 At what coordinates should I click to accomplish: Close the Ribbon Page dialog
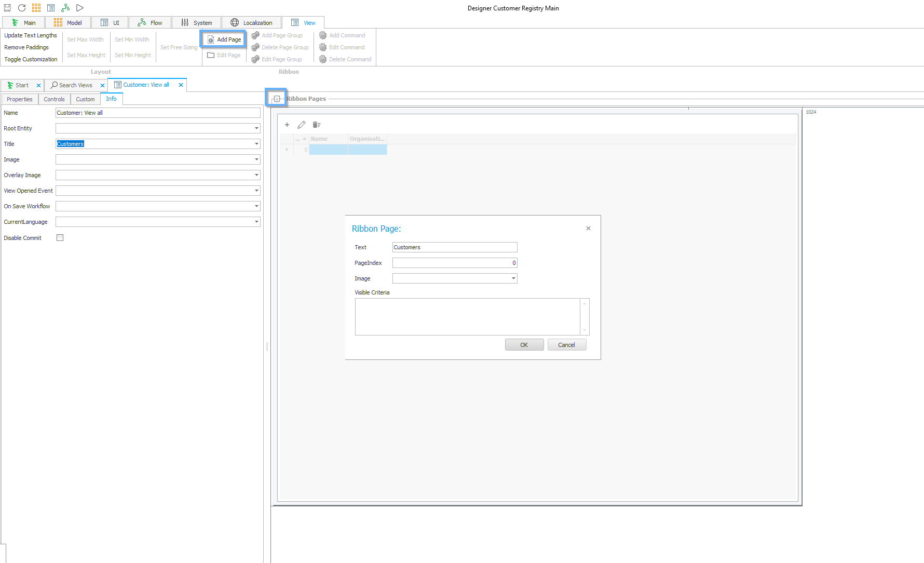click(x=588, y=229)
